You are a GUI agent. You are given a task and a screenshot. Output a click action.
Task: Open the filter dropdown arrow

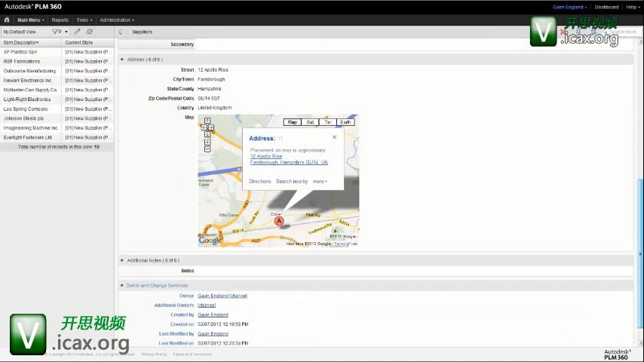66,32
